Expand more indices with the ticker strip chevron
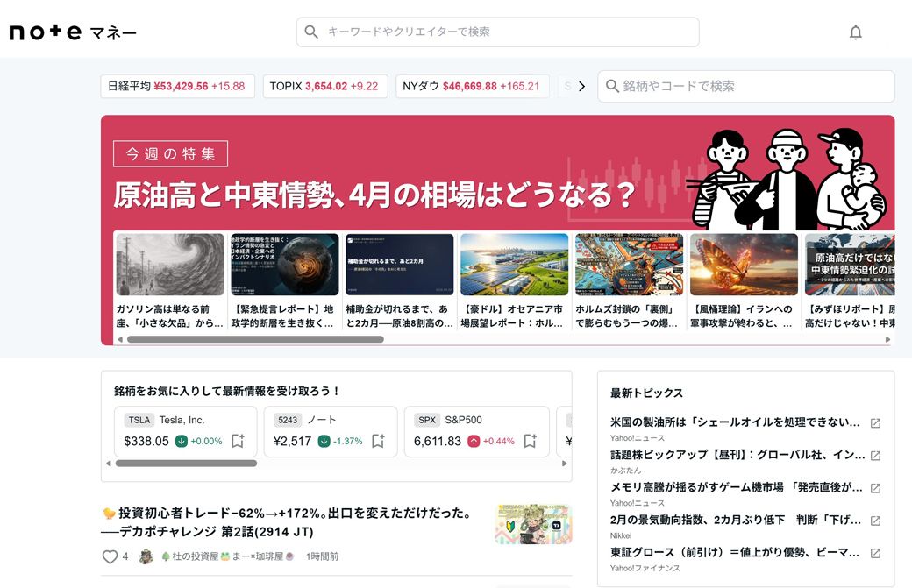The width and height of the screenshot is (912, 588). pyautogui.click(x=581, y=86)
